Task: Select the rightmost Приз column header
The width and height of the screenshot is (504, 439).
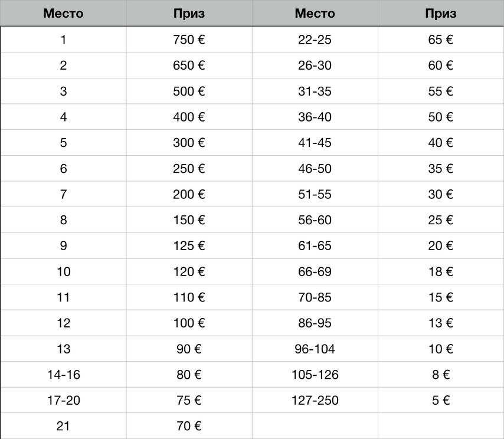Action: 441,13
